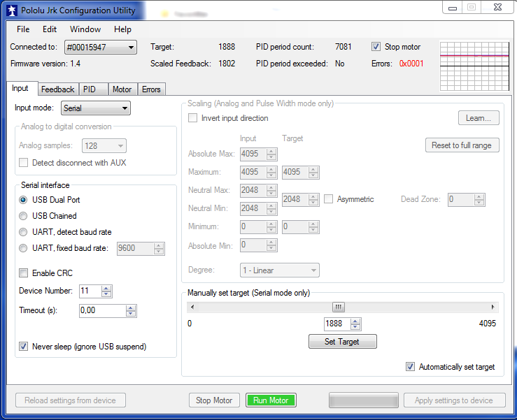Click the Device Number stepper arrows
517x420 pixels.
(106, 291)
